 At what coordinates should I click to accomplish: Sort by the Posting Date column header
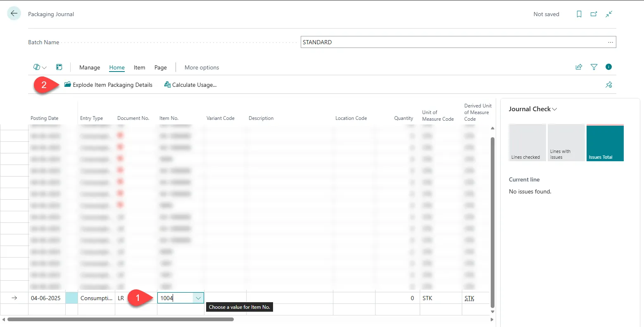point(44,118)
